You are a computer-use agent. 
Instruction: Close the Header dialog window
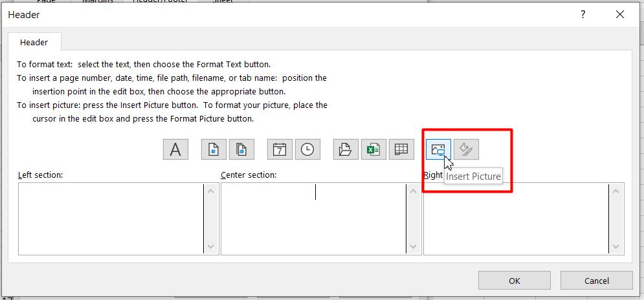click(x=620, y=15)
